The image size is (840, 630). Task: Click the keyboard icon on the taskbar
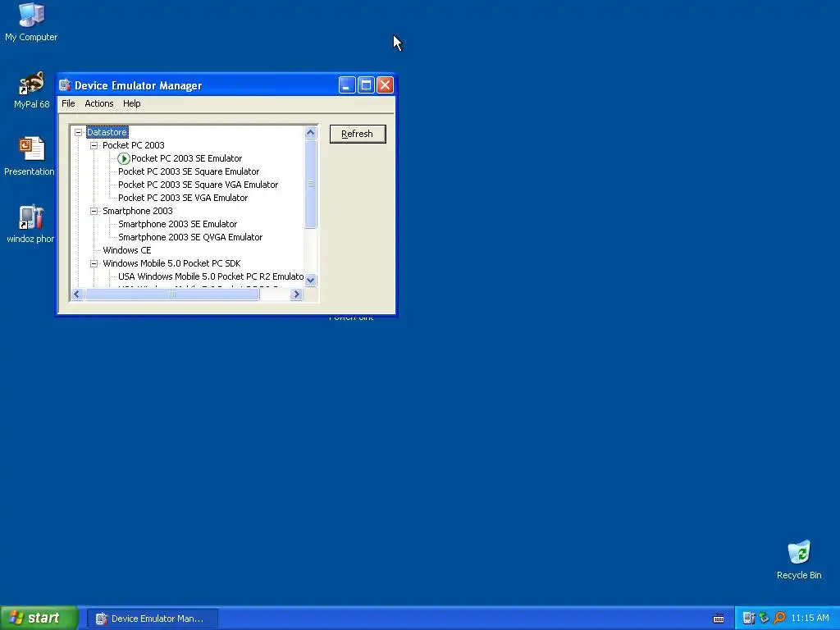[719, 619]
